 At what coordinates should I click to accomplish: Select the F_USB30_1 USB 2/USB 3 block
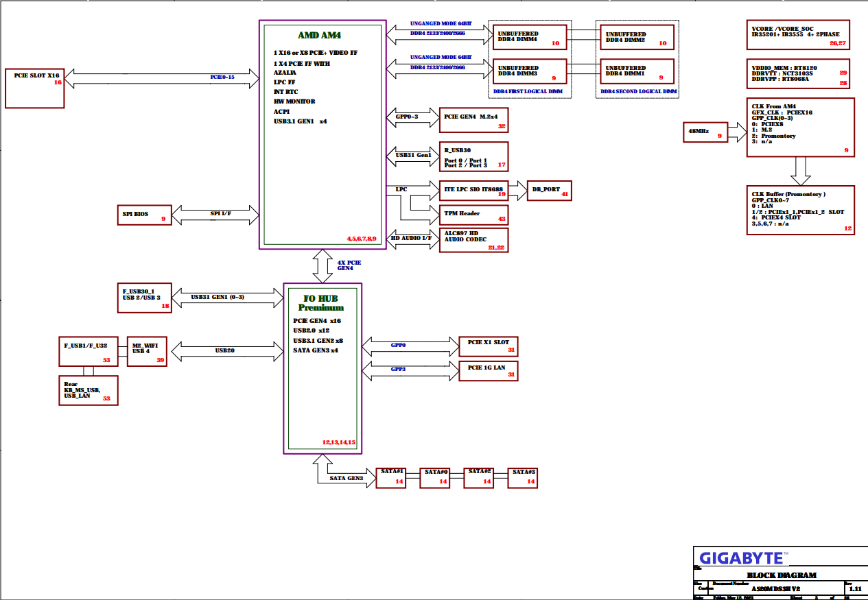(145, 298)
